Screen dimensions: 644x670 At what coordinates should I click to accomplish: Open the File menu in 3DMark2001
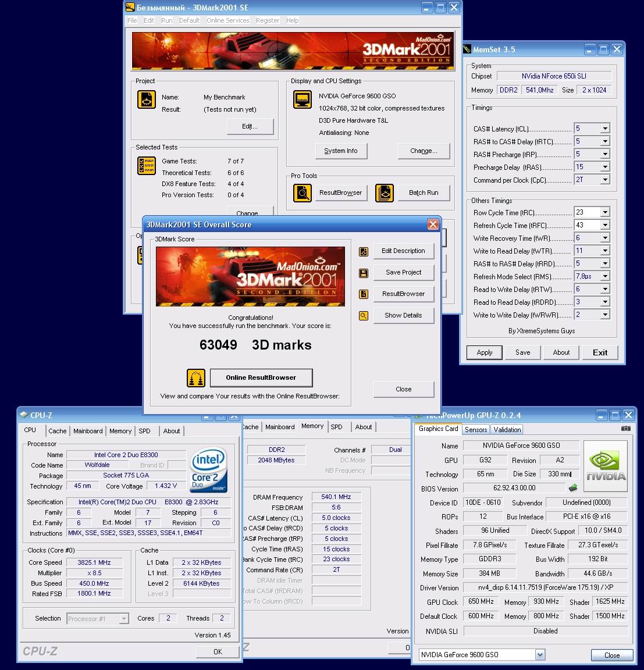(132, 20)
